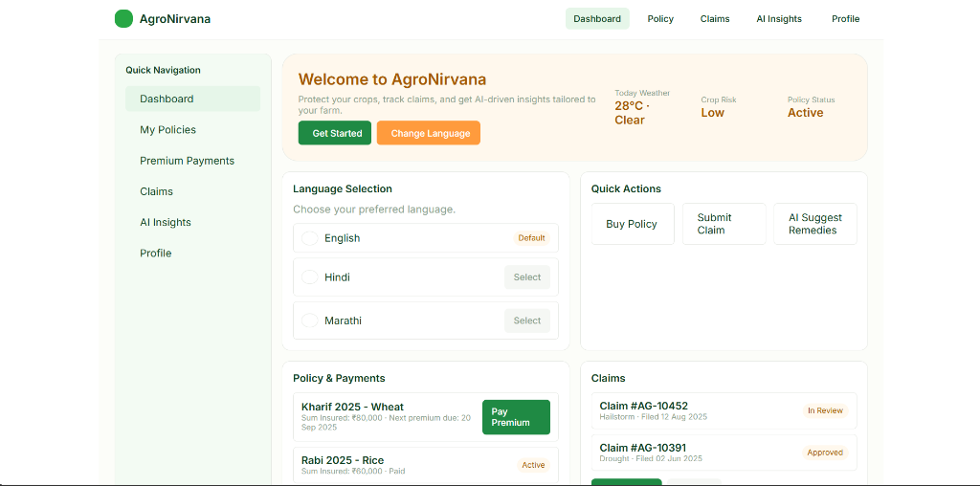Click the 28°C Clear weather value
The image size is (980, 486).
tap(632, 113)
